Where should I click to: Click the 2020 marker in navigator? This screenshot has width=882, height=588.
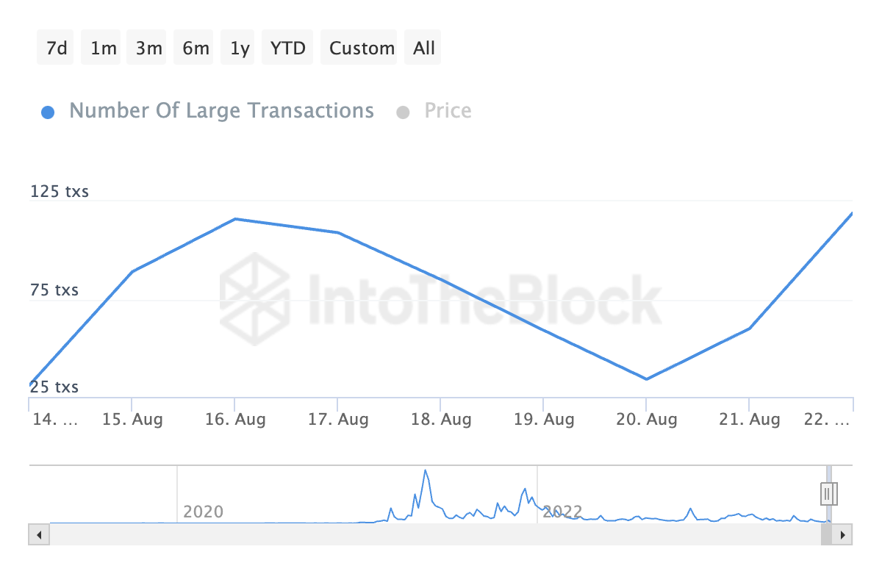203,512
